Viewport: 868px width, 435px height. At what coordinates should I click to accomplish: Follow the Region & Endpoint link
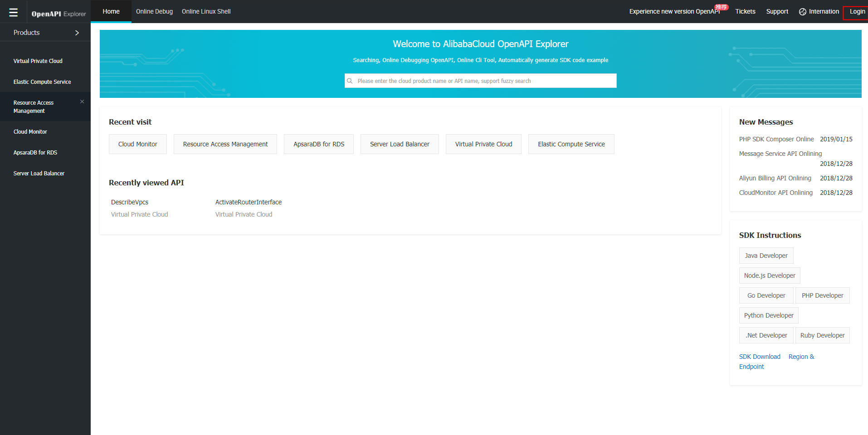click(x=801, y=357)
